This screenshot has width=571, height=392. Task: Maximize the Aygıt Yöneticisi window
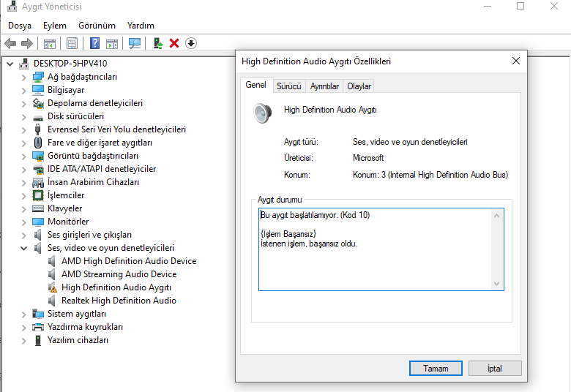(x=520, y=6)
